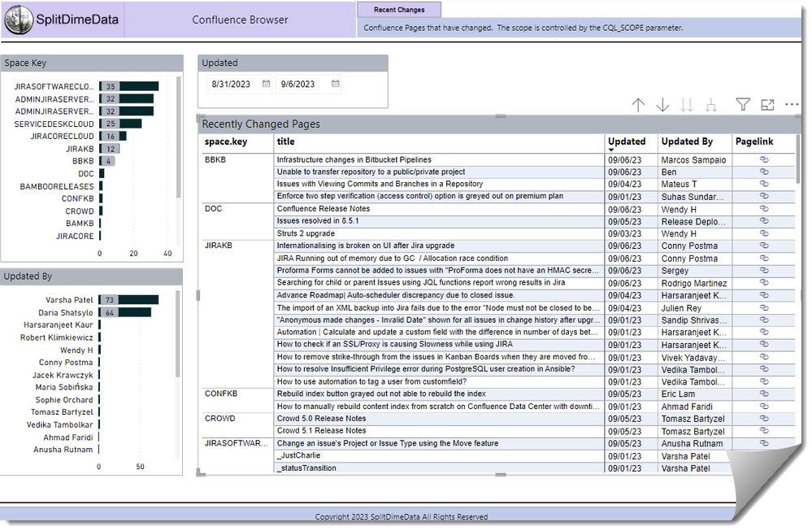Image resolution: width=812 pixels, height=531 pixels.
Task: Switch to the Recent Changes tab
Action: (399, 10)
